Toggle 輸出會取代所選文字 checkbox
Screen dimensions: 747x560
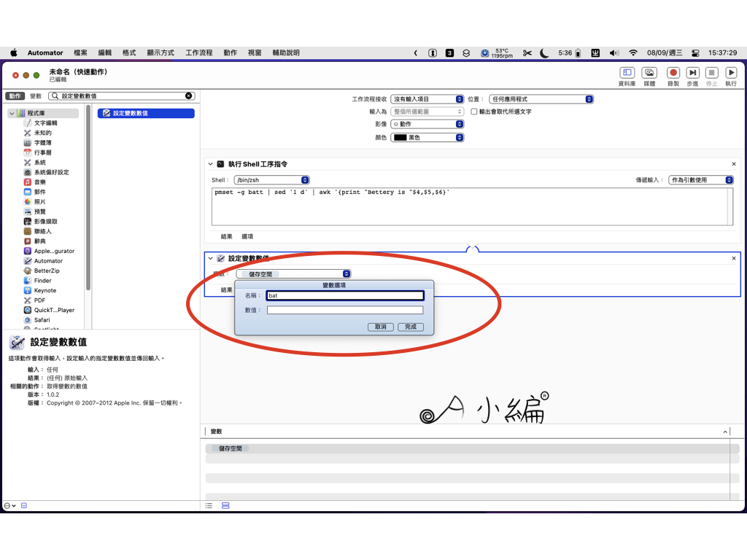474,112
